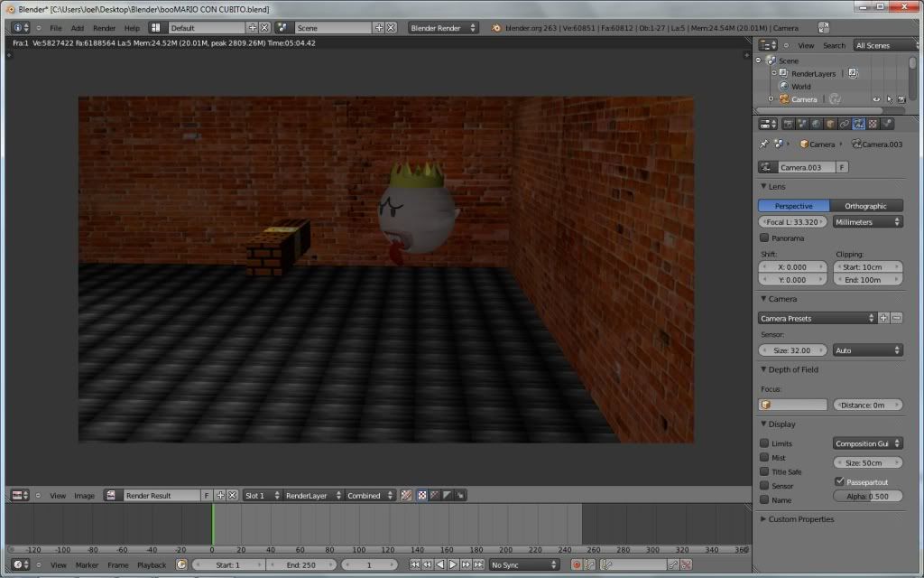Open the Blender Render engine dropdown
This screenshot has width=924, height=578.
(x=443, y=28)
